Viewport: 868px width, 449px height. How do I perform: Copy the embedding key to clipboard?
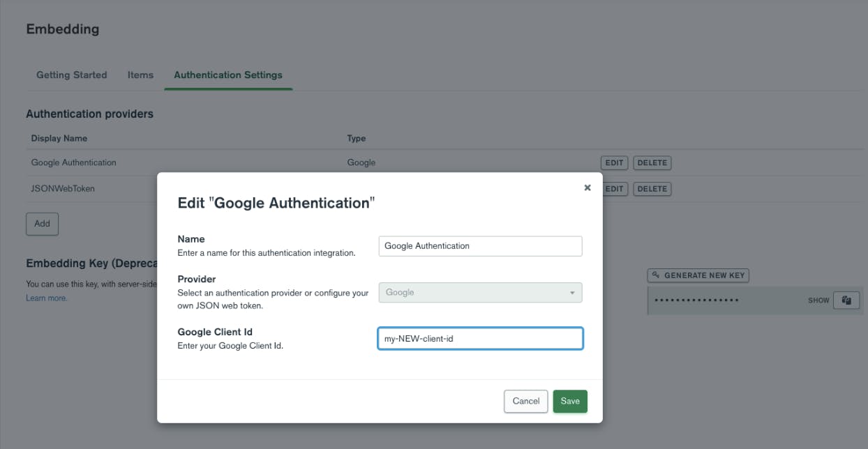tap(846, 300)
